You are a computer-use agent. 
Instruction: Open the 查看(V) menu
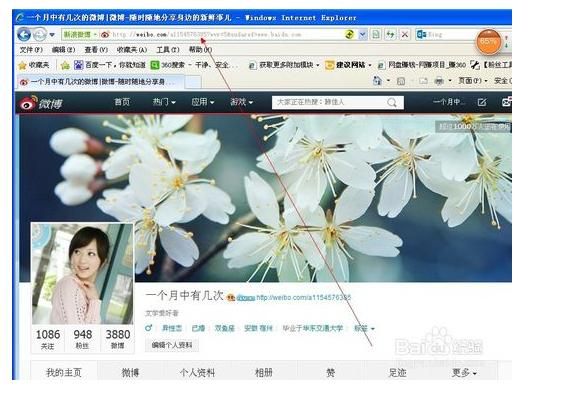pyautogui.click(x=96, y=50)
